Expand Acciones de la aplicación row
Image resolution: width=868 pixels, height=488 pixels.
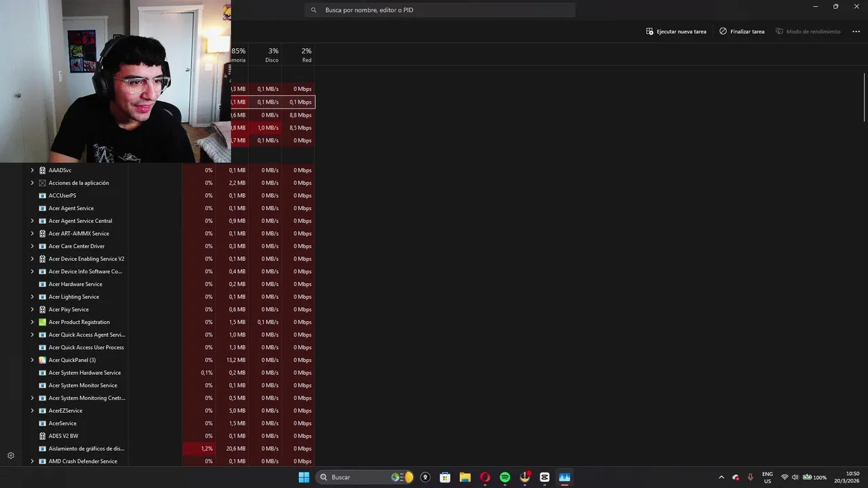[32, 183]
